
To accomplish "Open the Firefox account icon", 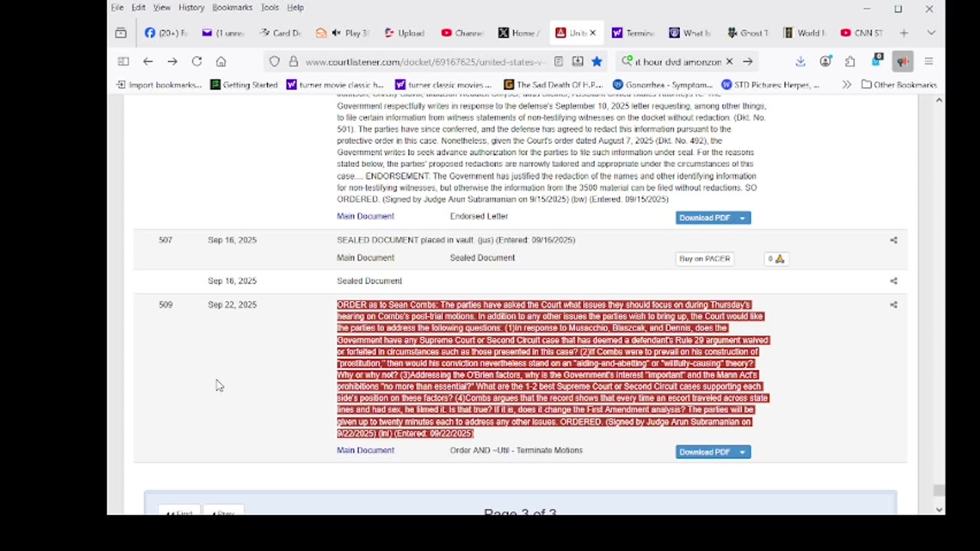I will [x=825, y=61].
